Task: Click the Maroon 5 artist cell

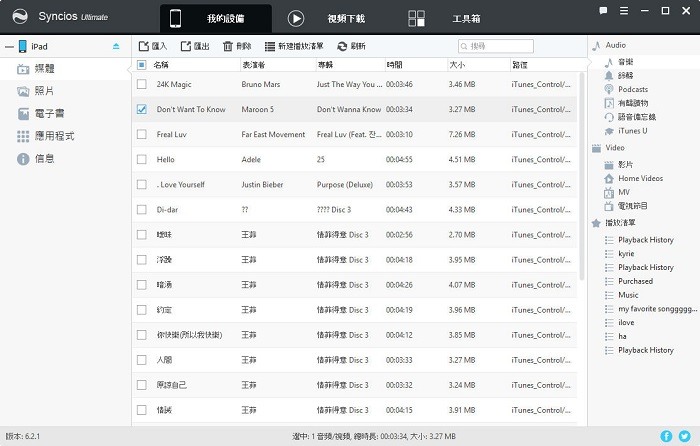Action: [258, 109]
